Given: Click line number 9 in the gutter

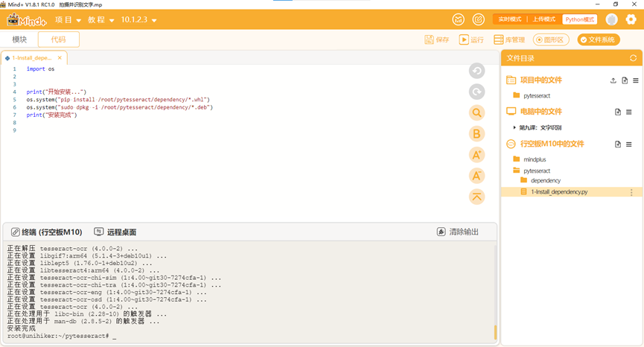Looking at the screenshot, I should point(14,130).
